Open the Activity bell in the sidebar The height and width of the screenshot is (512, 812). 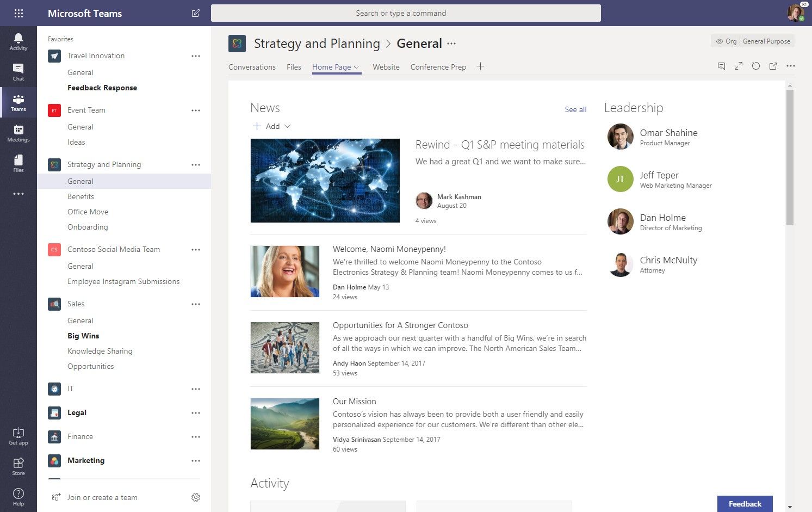[18, 41]
